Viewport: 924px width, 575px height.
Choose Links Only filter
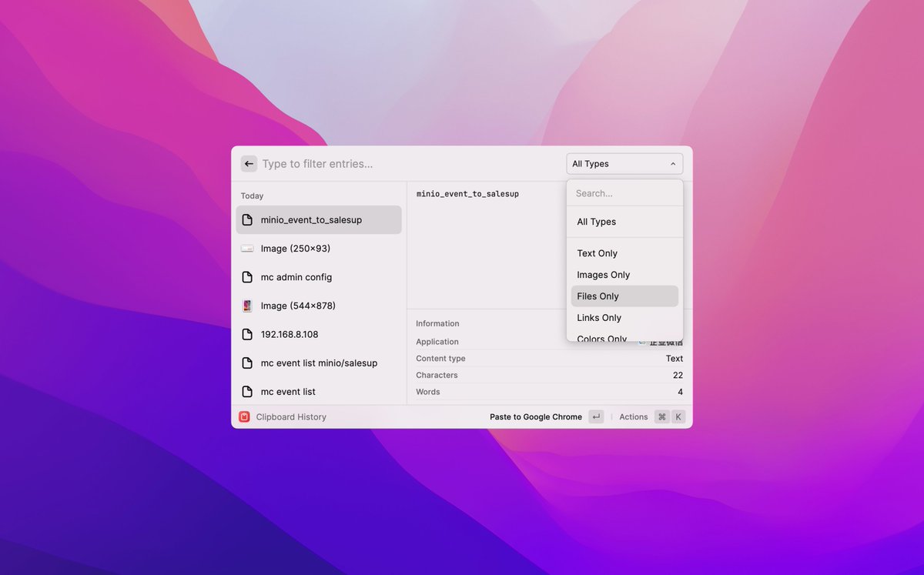(624, 318)
